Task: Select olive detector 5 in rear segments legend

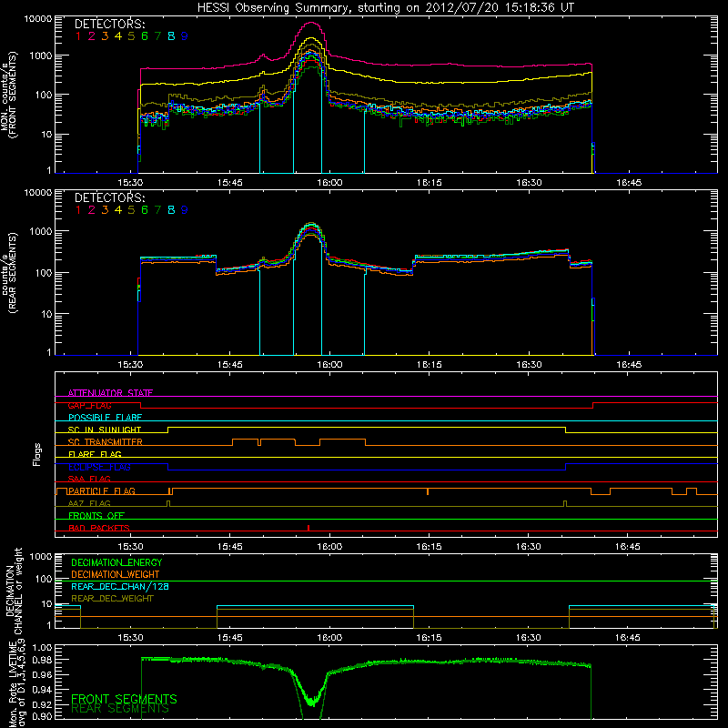Action: 131,210
